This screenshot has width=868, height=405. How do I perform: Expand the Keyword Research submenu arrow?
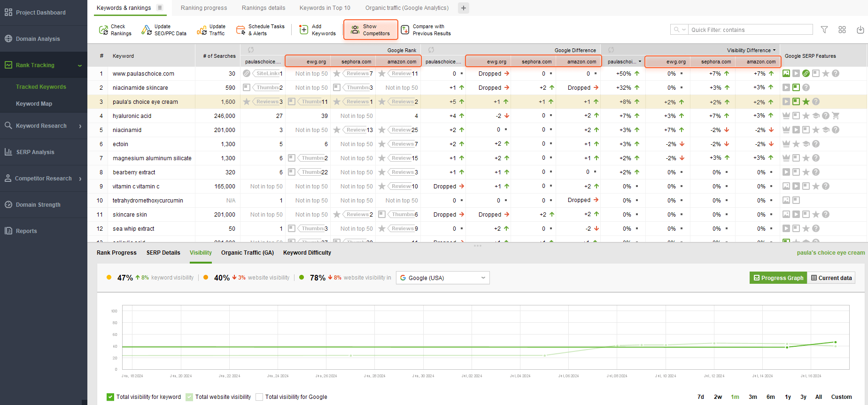tap(80, 126)
